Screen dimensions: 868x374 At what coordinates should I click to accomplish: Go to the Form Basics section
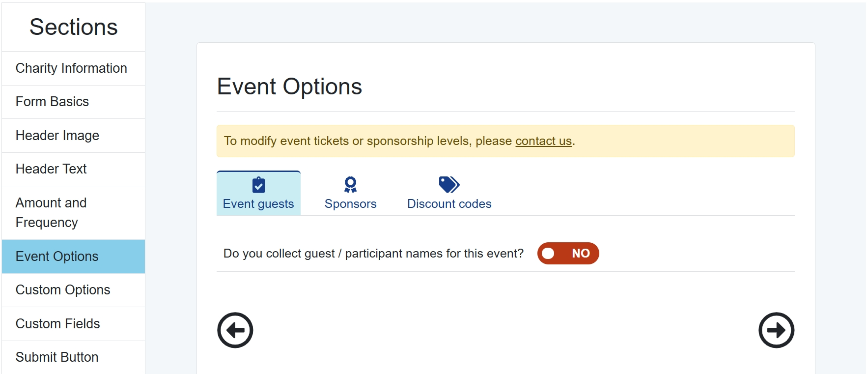[x=53, y=102]
